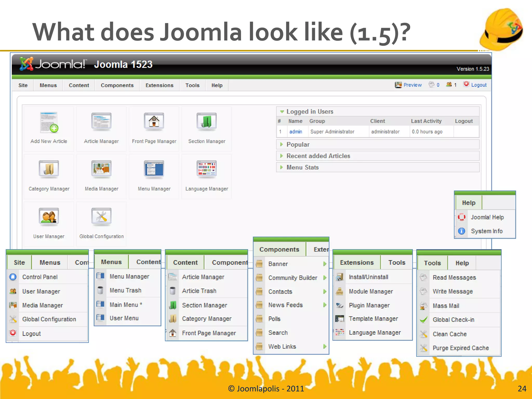
Task: Open the Components menu in main menu bar
Action: pos(117,85)
